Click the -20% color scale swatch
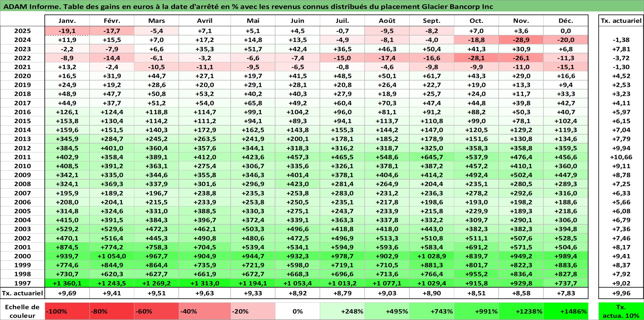This screenshot has height=320, width=644. pos(253,311)
